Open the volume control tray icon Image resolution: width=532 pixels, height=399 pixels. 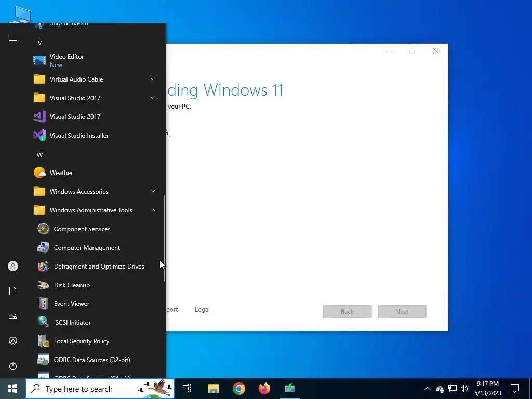pyautogui.click(x=464, y=389)
